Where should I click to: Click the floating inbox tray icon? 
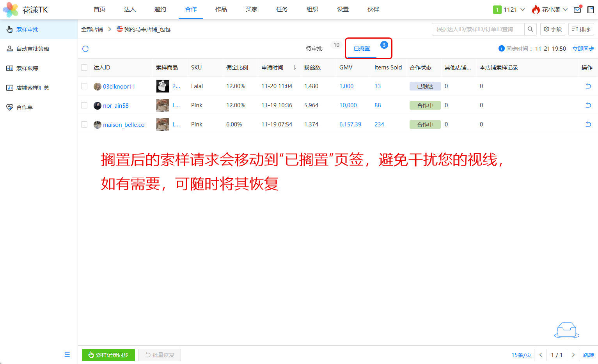pos(566,330)
